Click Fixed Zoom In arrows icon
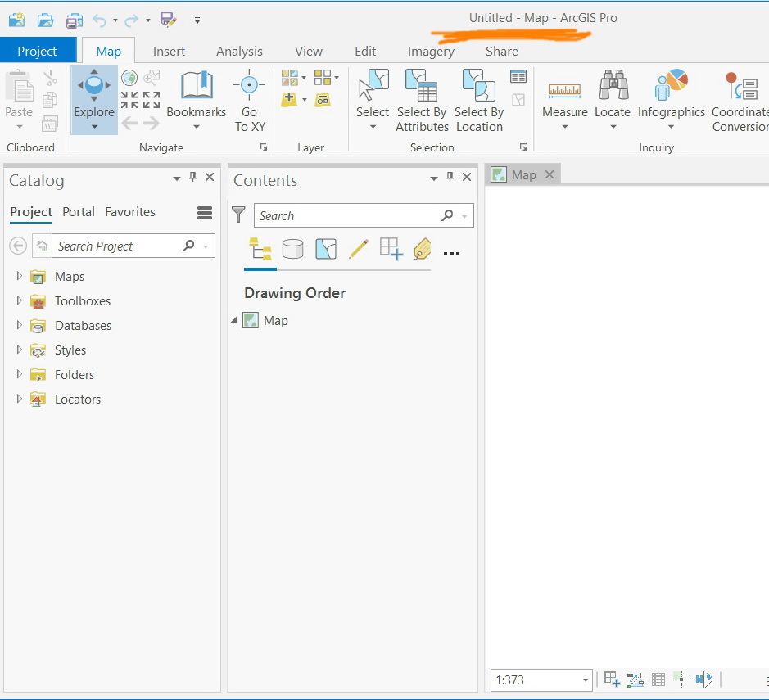Viewport: 769px width, 700px height. click(129, 100)
